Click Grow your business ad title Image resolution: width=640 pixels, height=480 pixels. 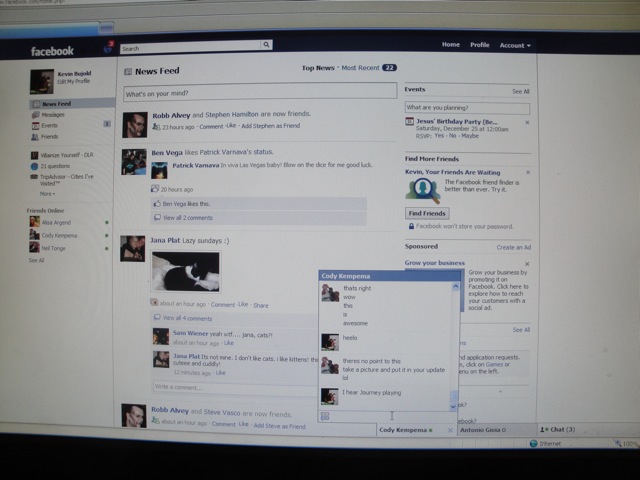tap(435, 263)
